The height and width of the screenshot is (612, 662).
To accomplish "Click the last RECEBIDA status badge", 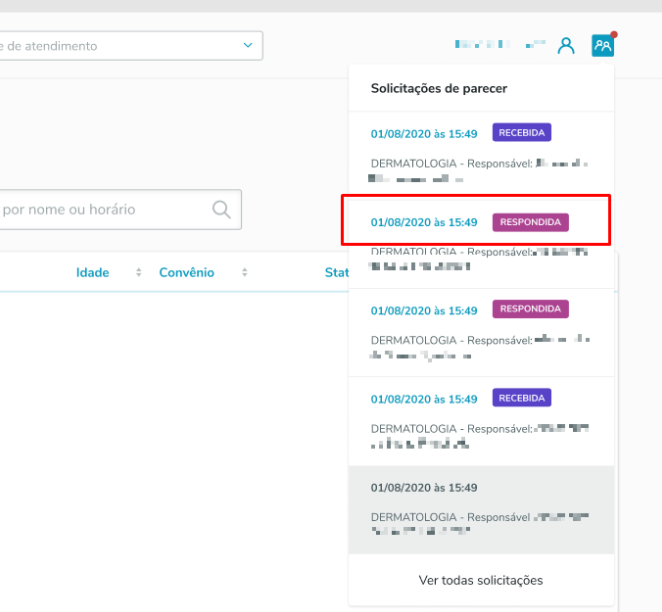I will pyautogui.click(x=521, y=398).
